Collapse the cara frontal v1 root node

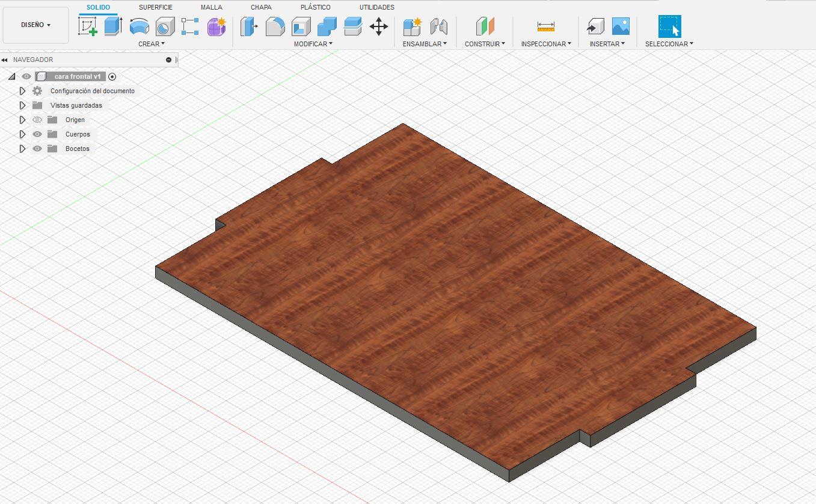pos(11,76)
